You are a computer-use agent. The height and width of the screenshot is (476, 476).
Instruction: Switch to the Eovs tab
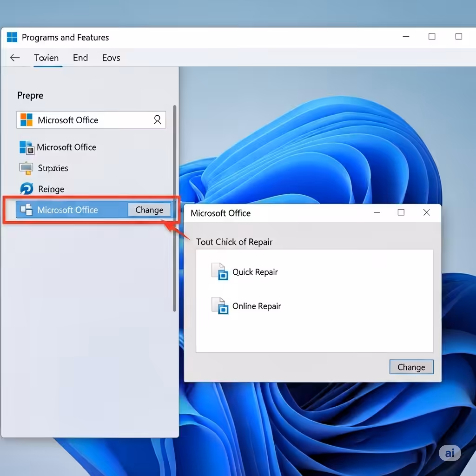111,58
